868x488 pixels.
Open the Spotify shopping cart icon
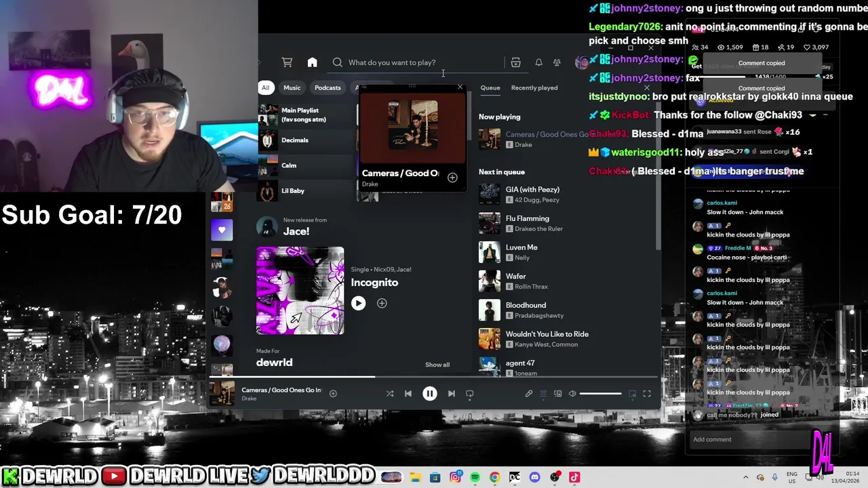coord(287,62)
